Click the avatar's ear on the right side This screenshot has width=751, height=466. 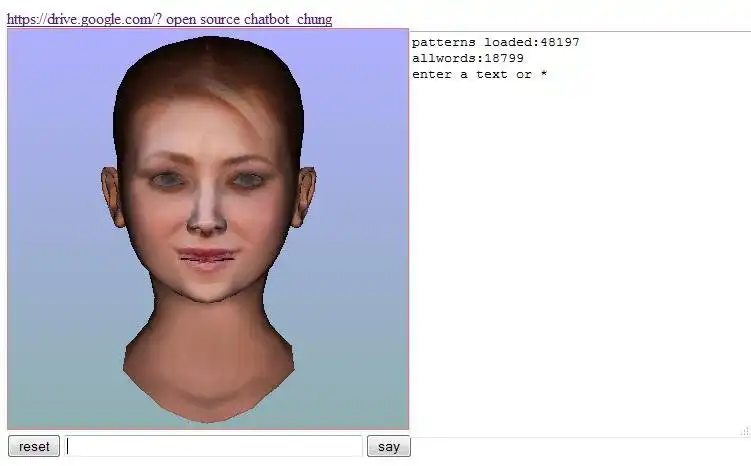(304, 196)
